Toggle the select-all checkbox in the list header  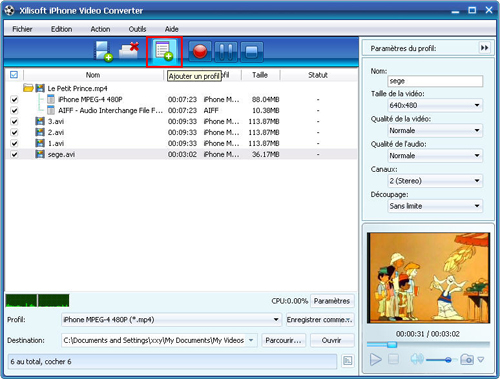point(14,75)
